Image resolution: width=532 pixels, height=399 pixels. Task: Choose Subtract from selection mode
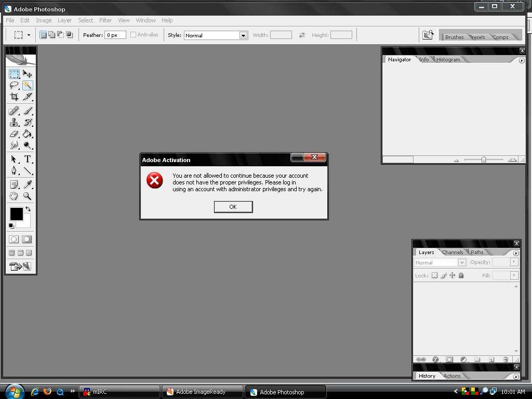pos(60,35)
